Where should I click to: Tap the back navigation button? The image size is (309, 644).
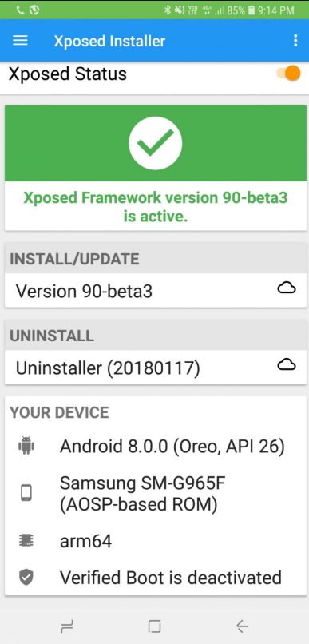pyautogui.click(x=242, y=626)
